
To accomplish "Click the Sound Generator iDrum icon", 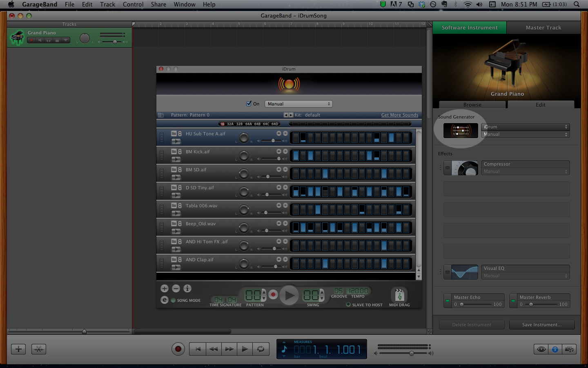I will (461, 131).
